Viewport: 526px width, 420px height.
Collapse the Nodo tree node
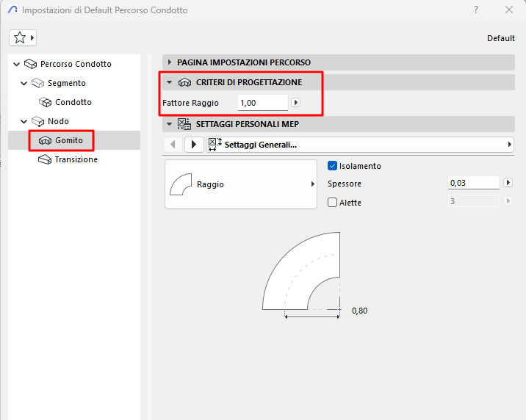tap(24, 121)
